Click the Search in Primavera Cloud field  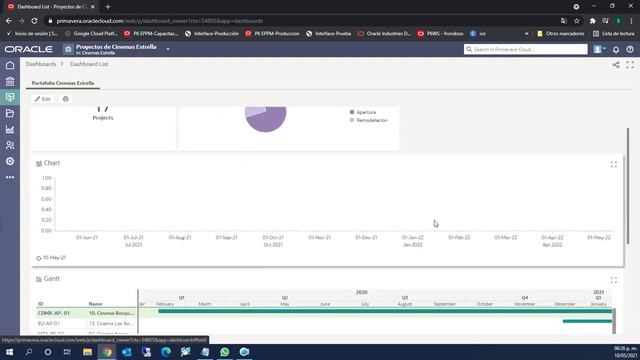[526, 49]
